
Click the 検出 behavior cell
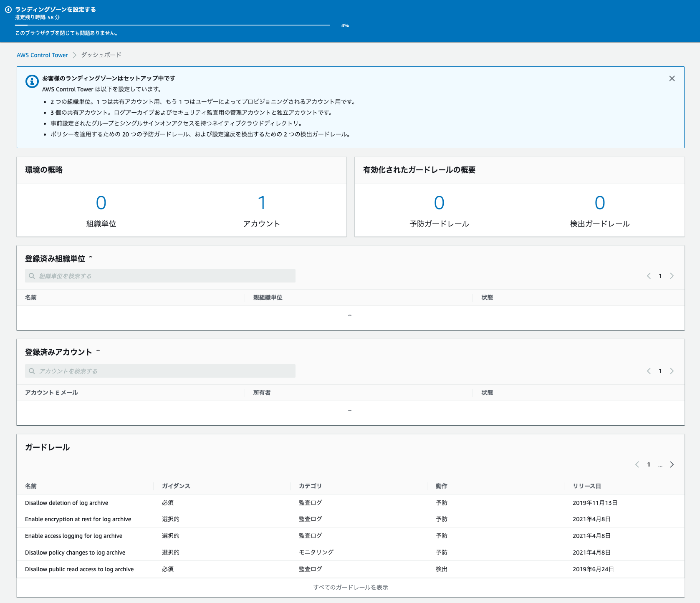pos(442,569)
